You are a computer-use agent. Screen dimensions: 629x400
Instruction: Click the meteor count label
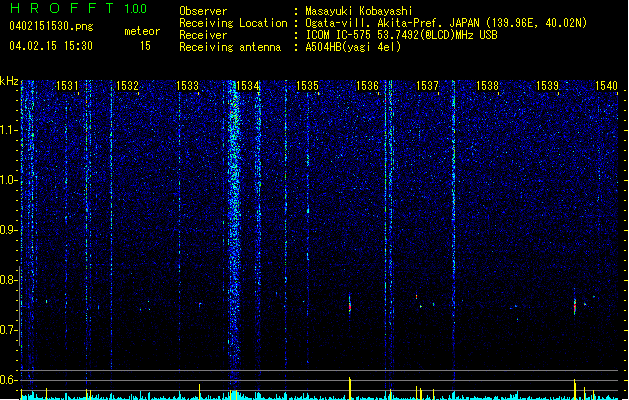tap(142, 31)
